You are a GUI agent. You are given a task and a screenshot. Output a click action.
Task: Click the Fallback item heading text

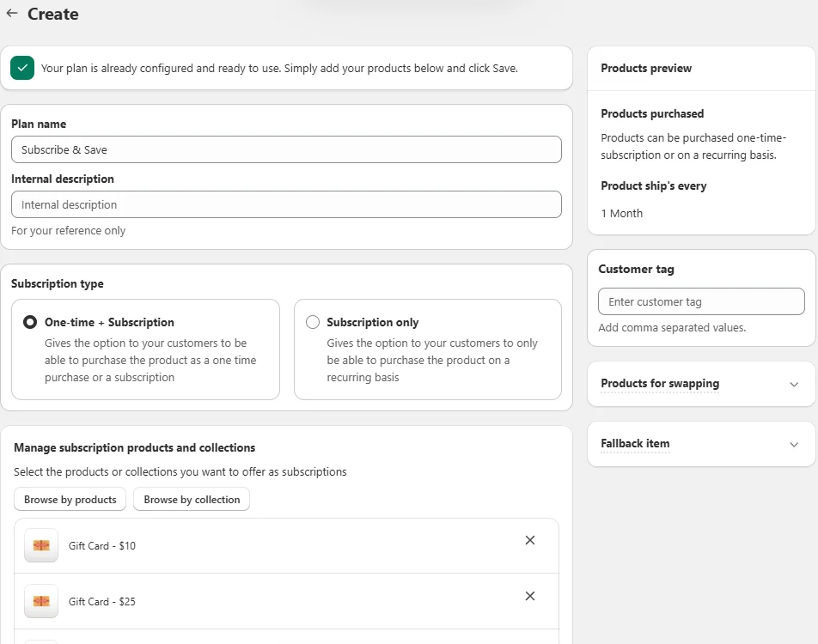[x=635, y=443]
